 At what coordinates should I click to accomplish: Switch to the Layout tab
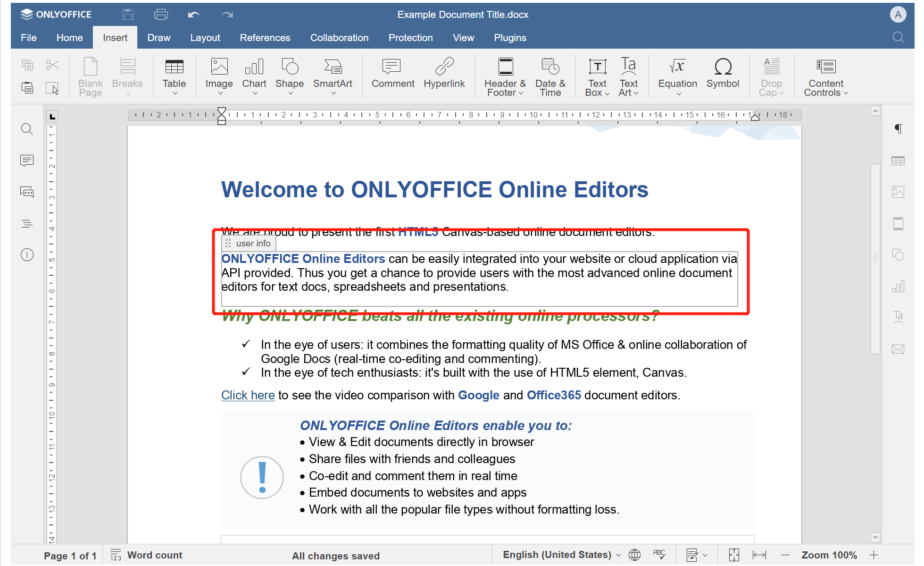pyautogui.click(x=205, y=38)
